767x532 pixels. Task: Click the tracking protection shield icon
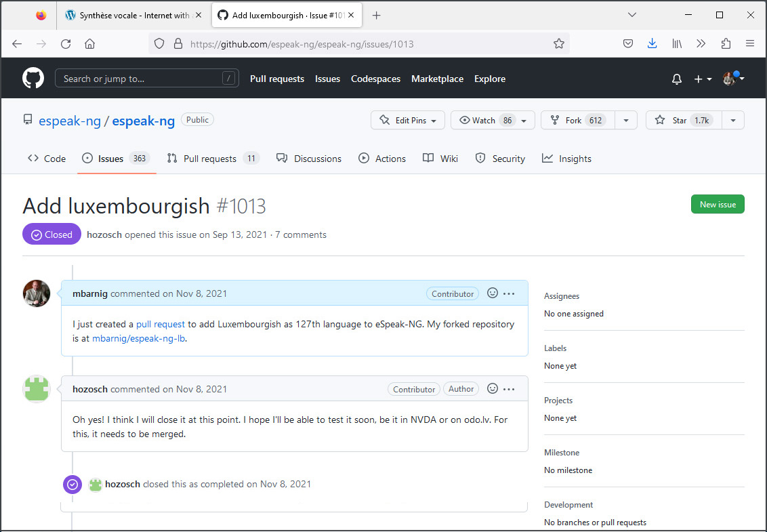click(x=159, y=44)
